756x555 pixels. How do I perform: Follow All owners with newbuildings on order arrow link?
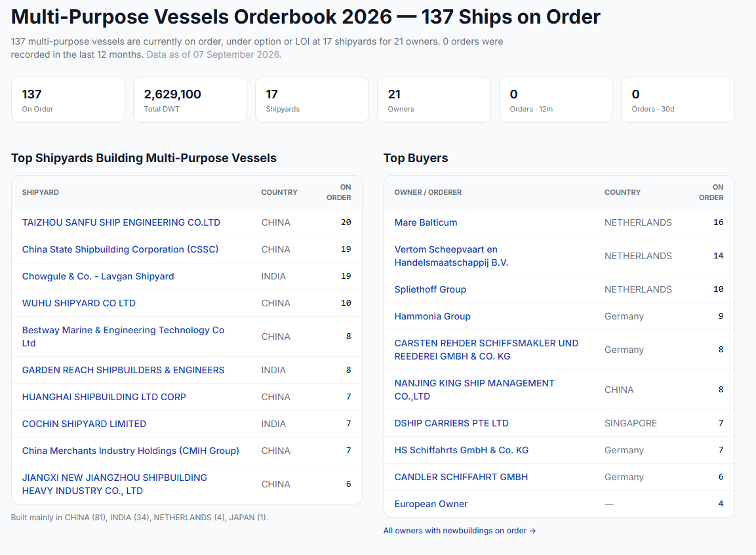pyautogui.click(x=460, y=531)
